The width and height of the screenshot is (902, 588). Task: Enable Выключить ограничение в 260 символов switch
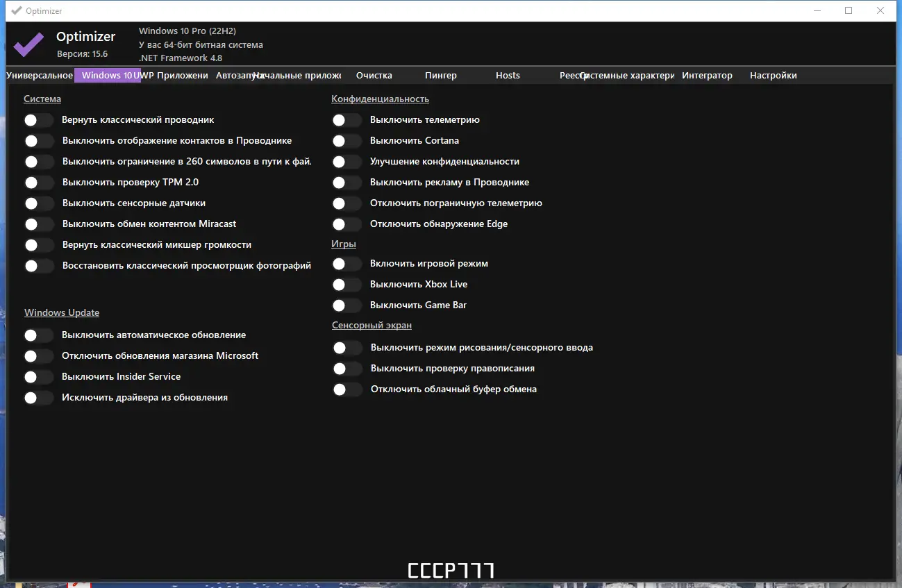pyautogui.click(x=39, y=162)
